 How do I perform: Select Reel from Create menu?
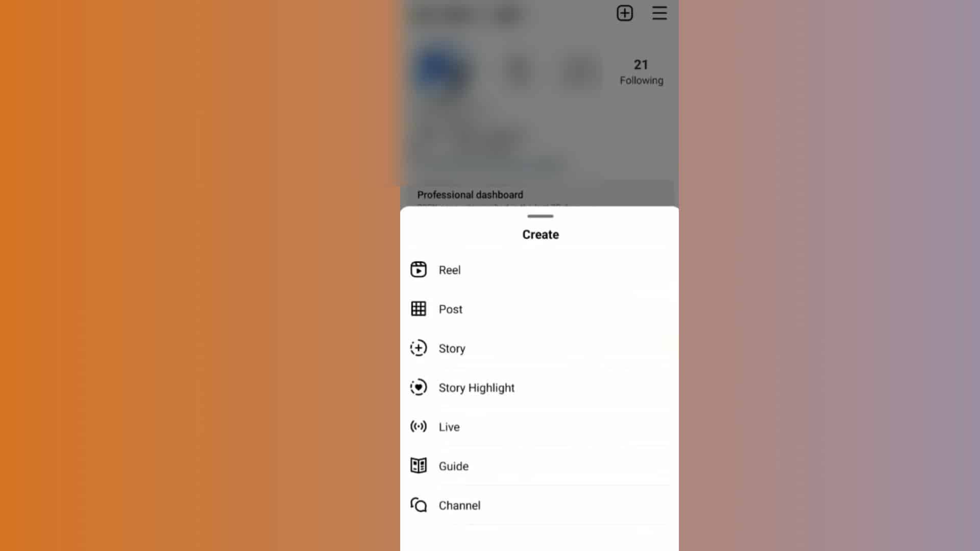pyautogui.click(x=450, y=269)
